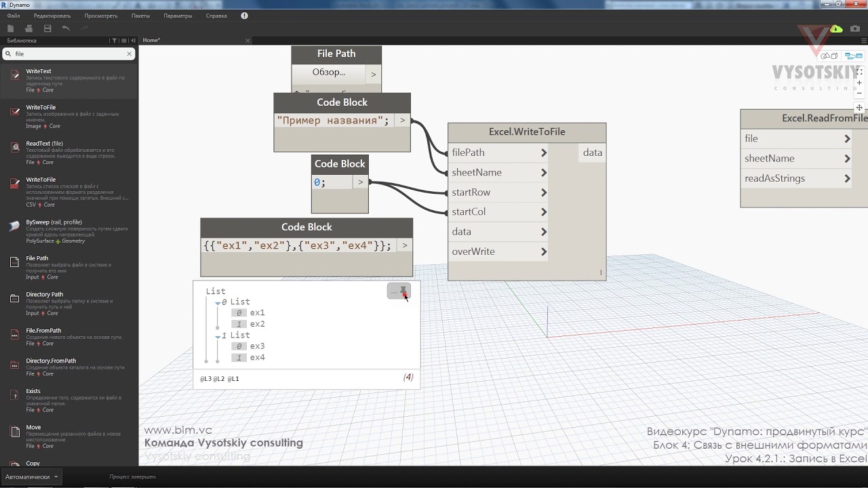Image resolution: width=868 pixels, height=488 pixels.
Task: Click startRow port chevron on Excel.WriteToFile
Action: [x=544, y=192]
